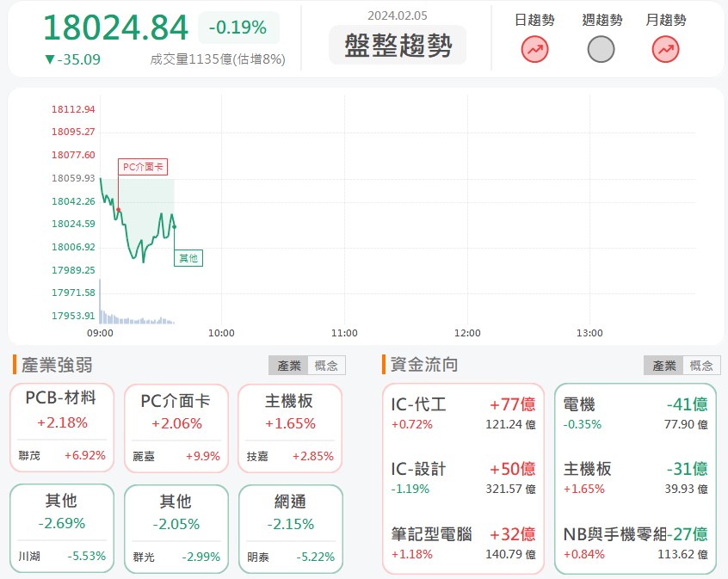Click 主機板 -31億 outflow row
The width and height of the screenshot is (728, 579).
coord(636,477)
